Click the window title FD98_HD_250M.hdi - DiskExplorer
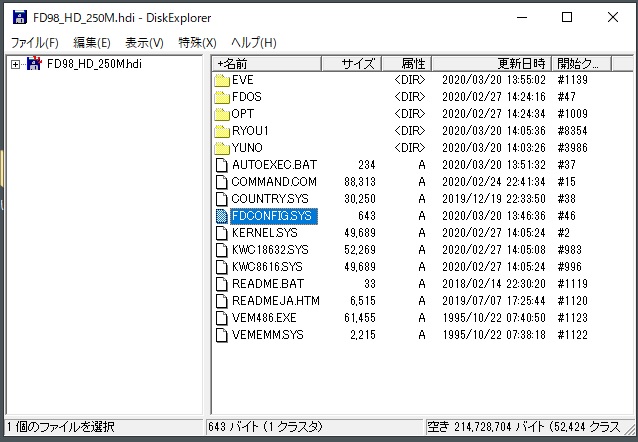The width and height of the screenshot is (638, 442). point(122,18)
